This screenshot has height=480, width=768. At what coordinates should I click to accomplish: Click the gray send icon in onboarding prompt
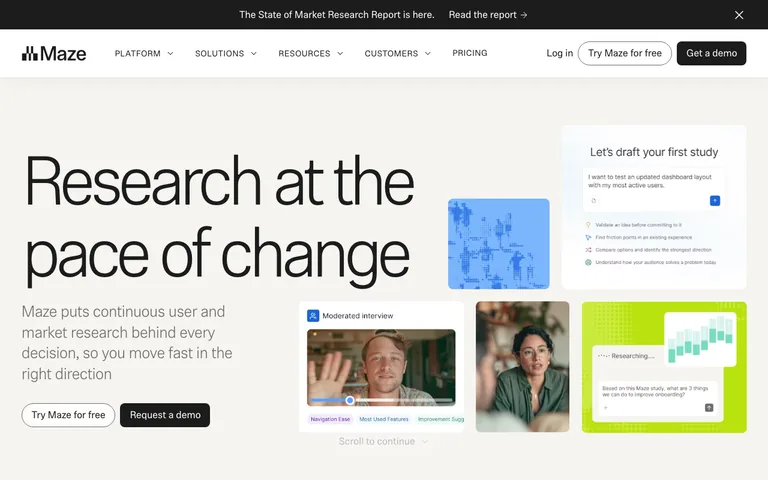coord(709,408)
